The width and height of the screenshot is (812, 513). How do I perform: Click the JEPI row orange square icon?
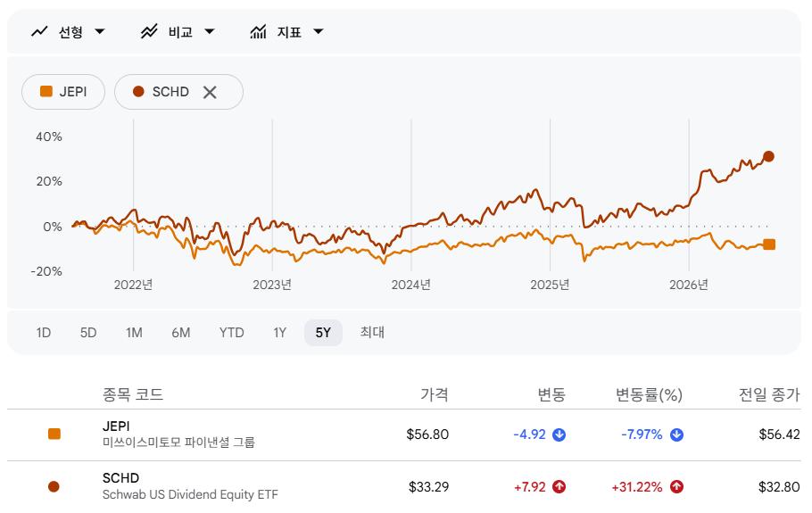pos(54,434)
